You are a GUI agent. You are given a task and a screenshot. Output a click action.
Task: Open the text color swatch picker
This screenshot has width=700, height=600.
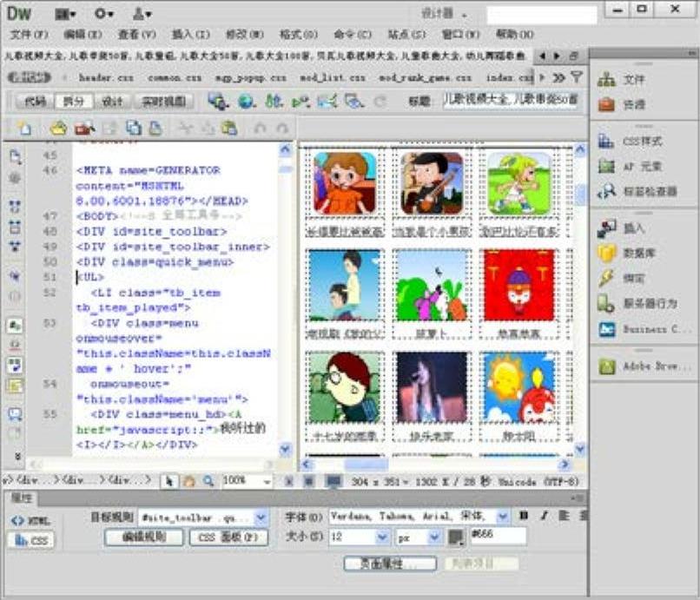pyautogui.click(x=456, y=537)
